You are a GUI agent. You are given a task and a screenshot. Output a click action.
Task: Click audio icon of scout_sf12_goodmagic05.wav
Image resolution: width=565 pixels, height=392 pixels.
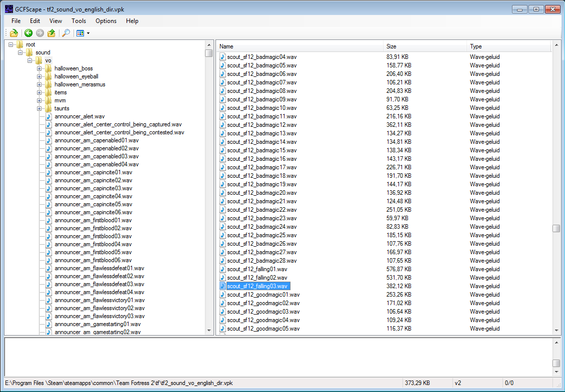coord(222,329)
